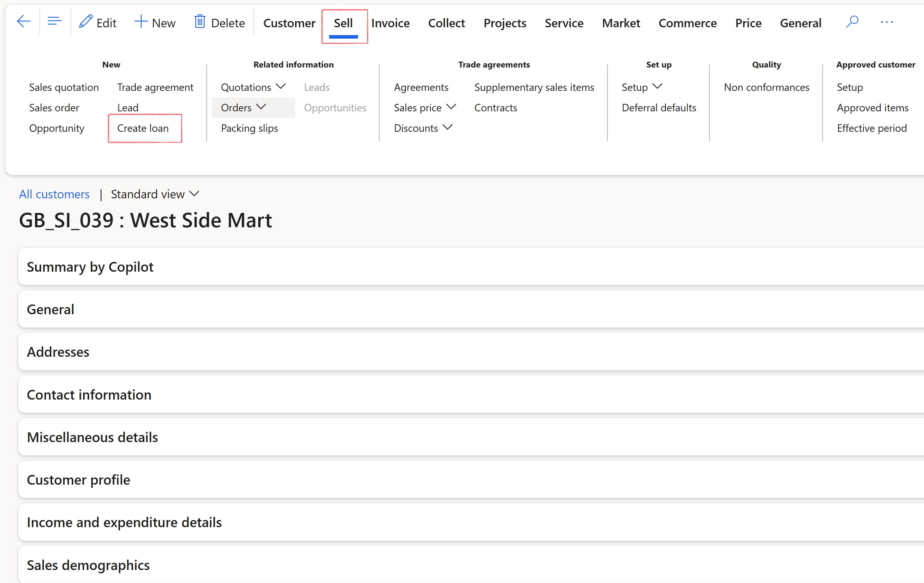
Task: Expand the Contact information section
Action: (471, 394)
